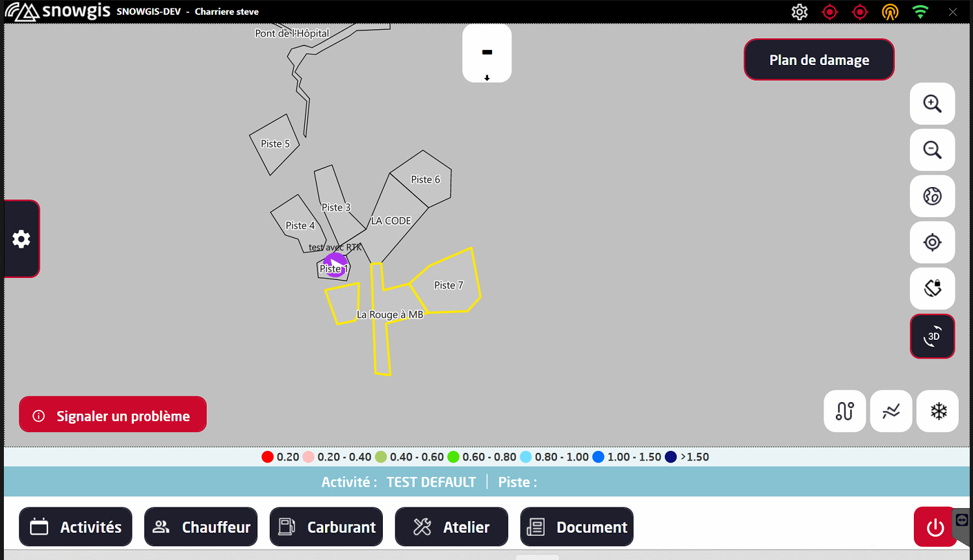Open the trend line chart button

coord(890,411)
